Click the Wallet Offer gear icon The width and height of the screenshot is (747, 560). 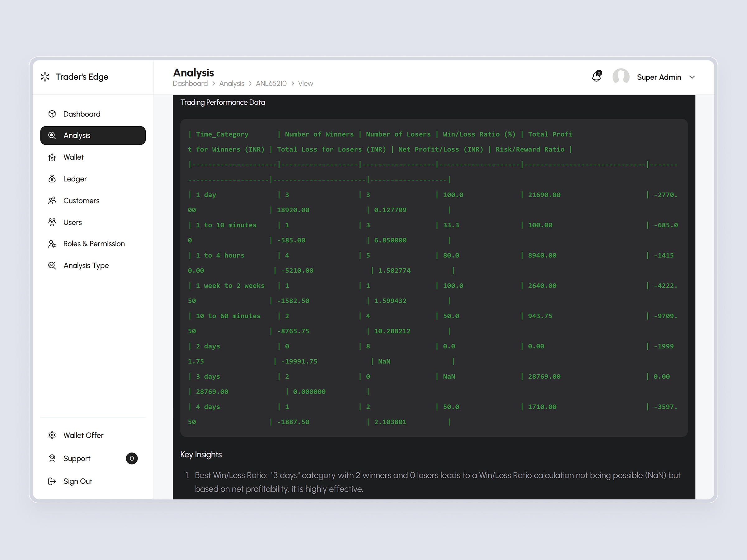(x=52, y=435)
